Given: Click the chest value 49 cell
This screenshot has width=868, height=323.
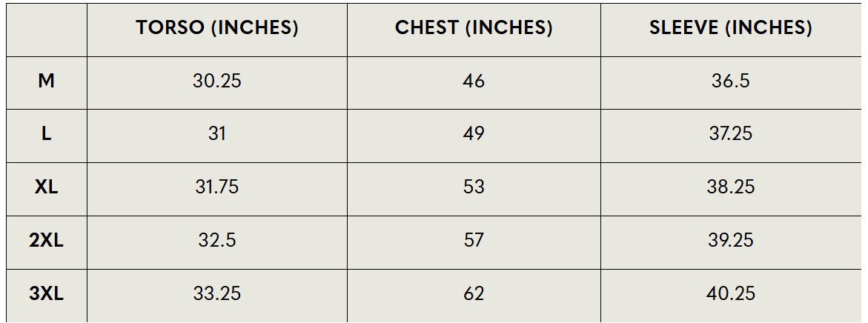Looking at the screenshot, I should pos(474,134).
